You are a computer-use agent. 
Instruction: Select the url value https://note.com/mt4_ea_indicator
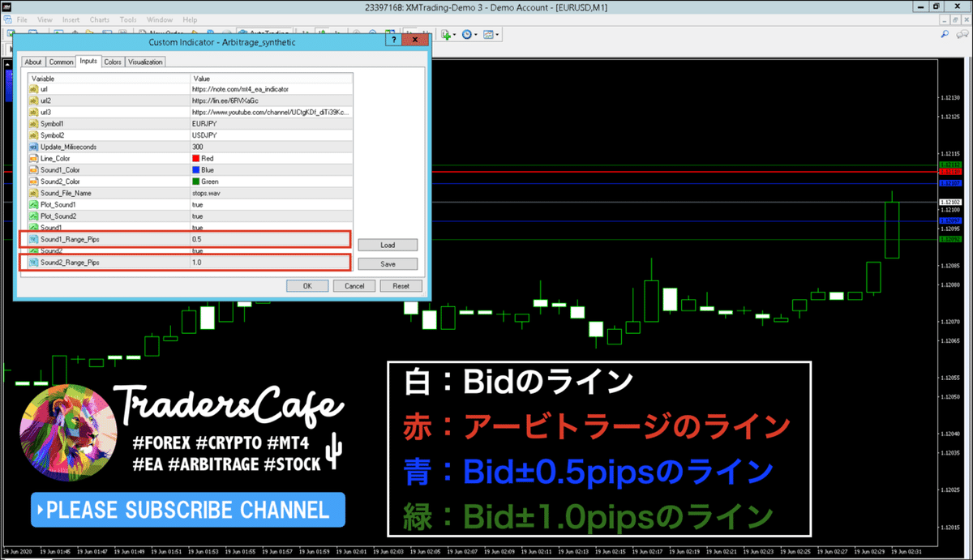tap(240, 88)
